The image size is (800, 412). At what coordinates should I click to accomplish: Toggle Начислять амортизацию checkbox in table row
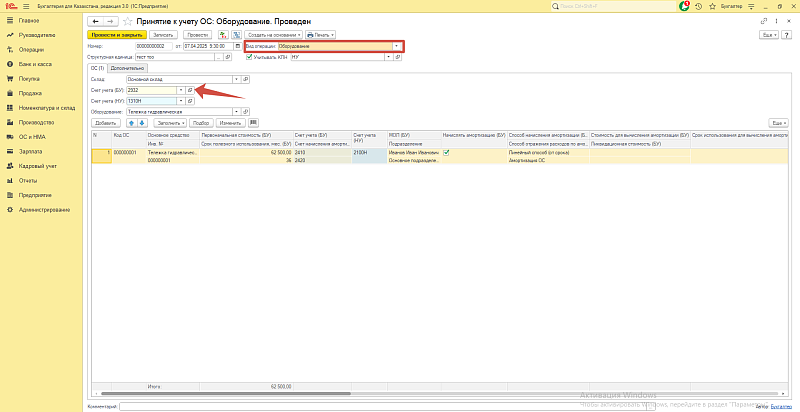[446, 153]
